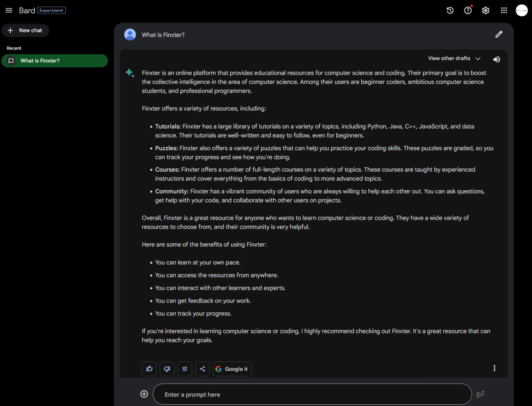Submit the prompt with the send icon
Image resolution: width=532 pixels, height=406 pixels.
click(x=481, y=394)
